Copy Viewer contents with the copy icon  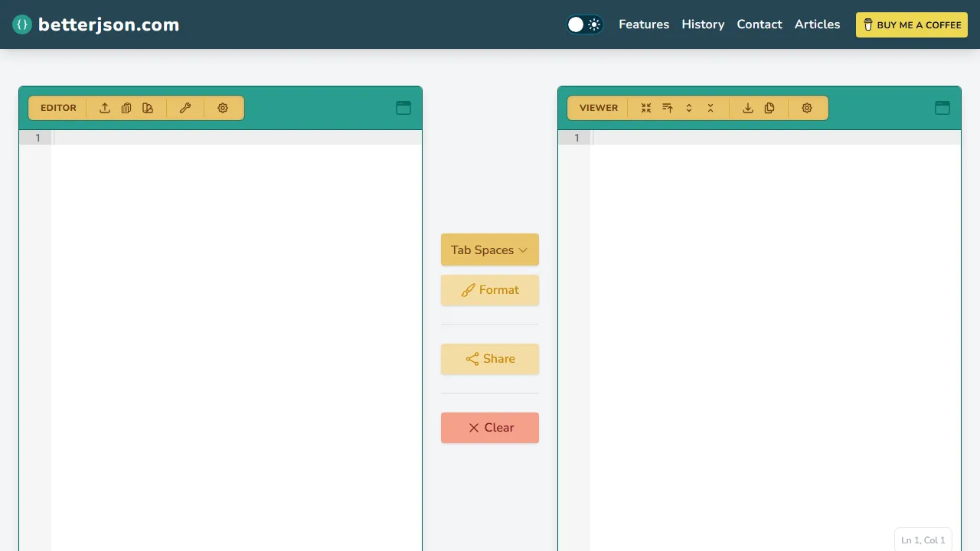(769, 108)
